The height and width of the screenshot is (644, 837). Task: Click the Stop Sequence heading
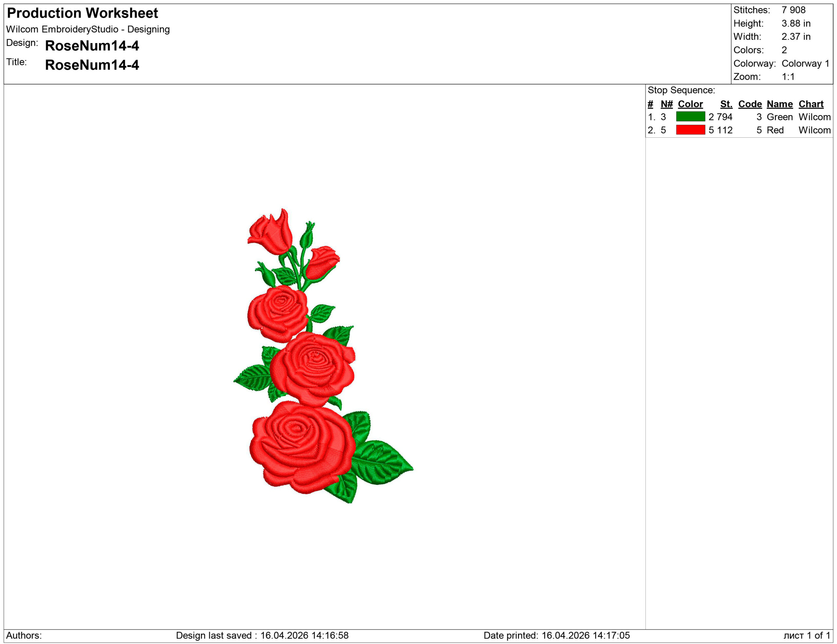click(x=682, y=91)
